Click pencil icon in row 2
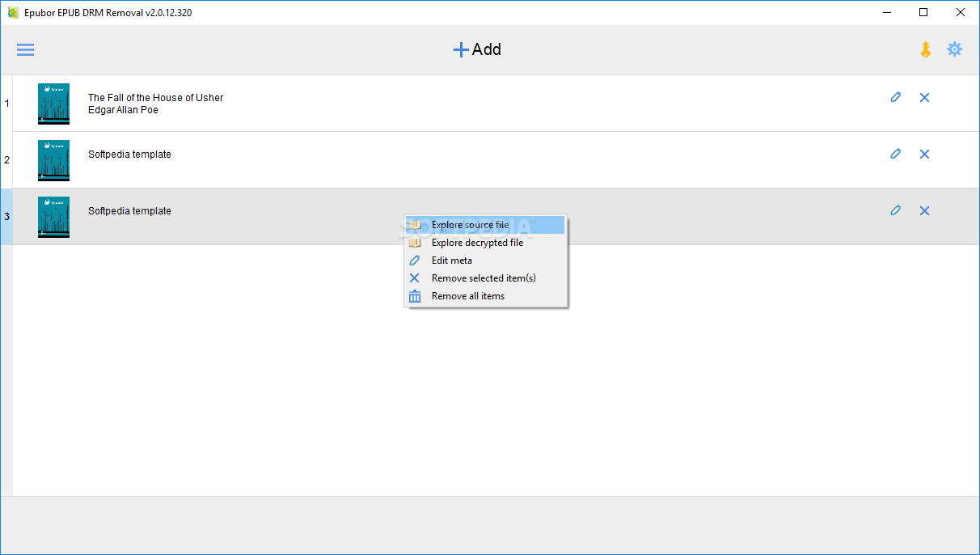Screen dimensions: 980x555 click(x=895, y=154)
